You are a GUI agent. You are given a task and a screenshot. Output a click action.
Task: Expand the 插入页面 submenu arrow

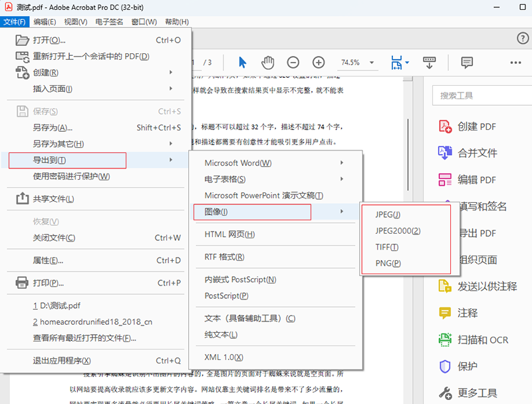point(171,89)
